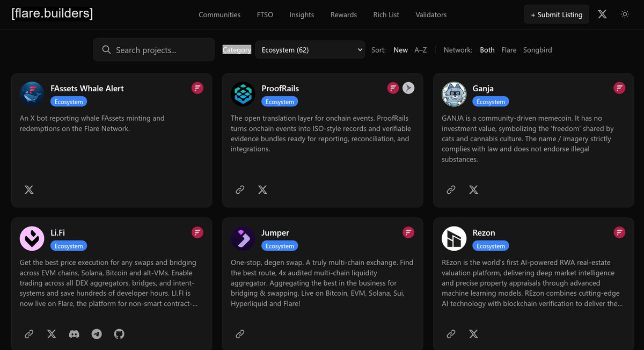Viewport: 644px width, 350px height.
Task: Open the Discord icon on Li.Fi card
Action: (74, 334)
